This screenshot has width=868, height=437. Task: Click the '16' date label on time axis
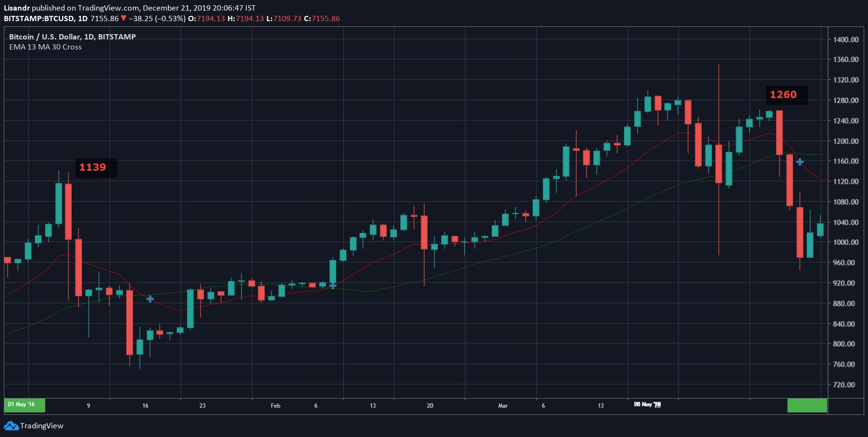coord(145,406)
